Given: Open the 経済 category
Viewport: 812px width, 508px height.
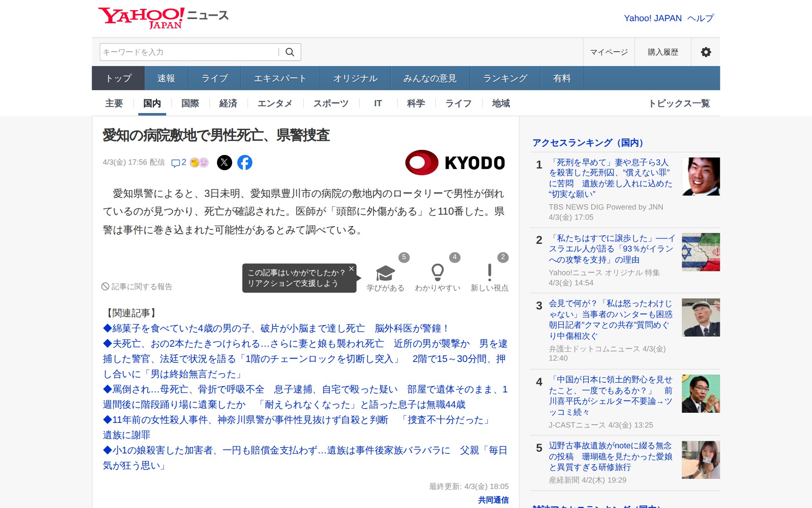Looking at the screenshot, I should point(228,103).
